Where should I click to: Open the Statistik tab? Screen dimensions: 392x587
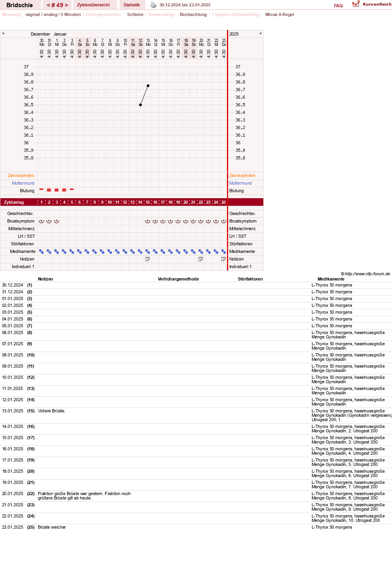coord(131,5)
